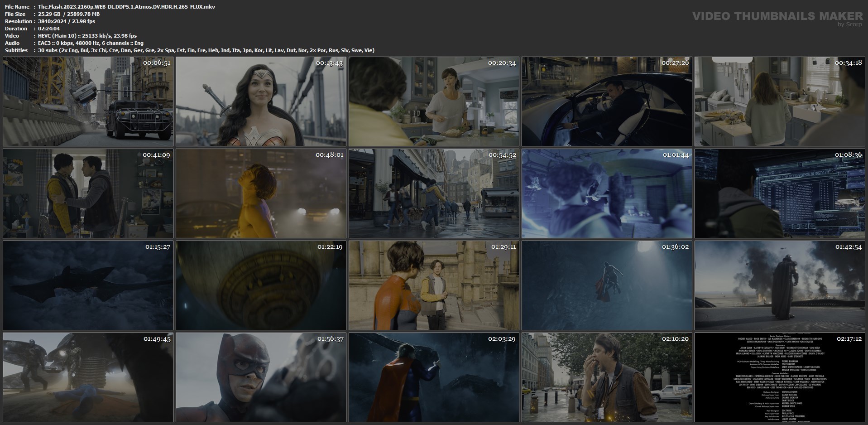Screen dimensions: 868x425
Task: Open the thumbnail at 00:13:43
Action: coord(261,101)
